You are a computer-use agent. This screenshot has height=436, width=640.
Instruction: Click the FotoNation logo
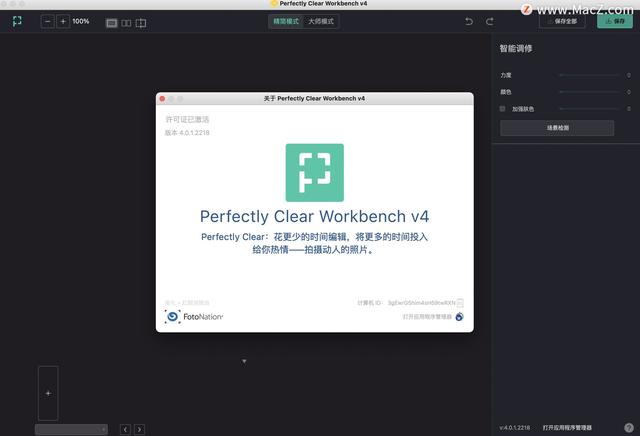pyautogui.click(x=194, y=317)
